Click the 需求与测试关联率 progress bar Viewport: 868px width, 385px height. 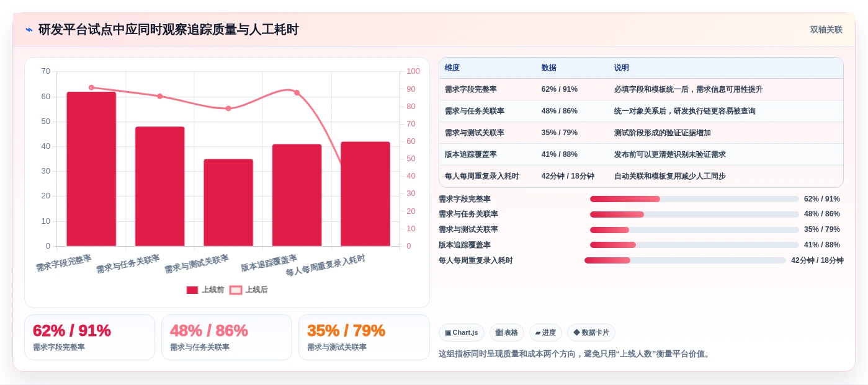(x=694, y=229)
